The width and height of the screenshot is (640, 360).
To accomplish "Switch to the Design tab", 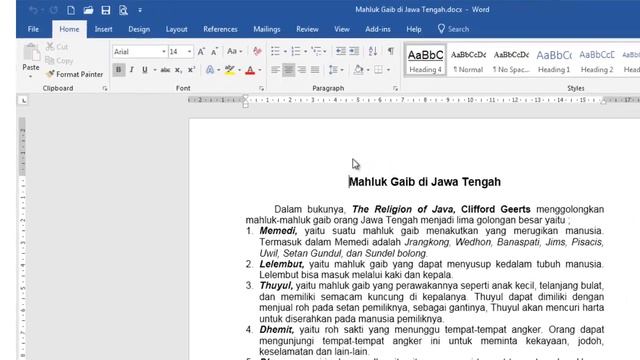I will click(x=139, y=29).
